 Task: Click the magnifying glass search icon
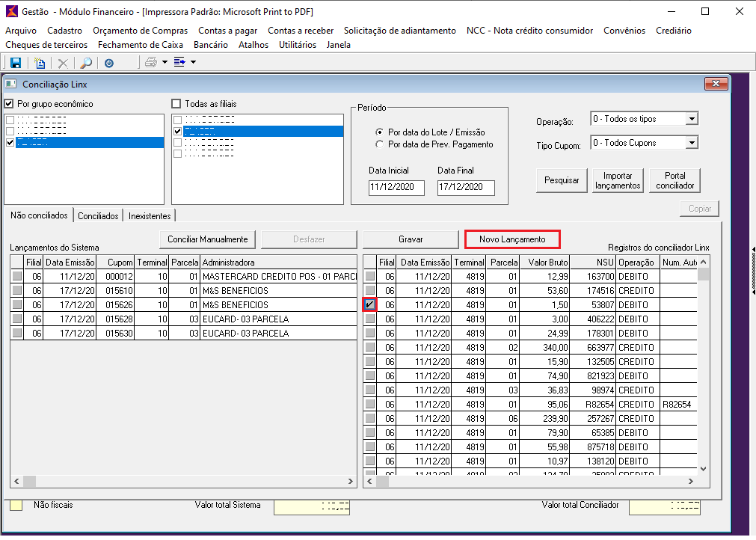(86, 63)
